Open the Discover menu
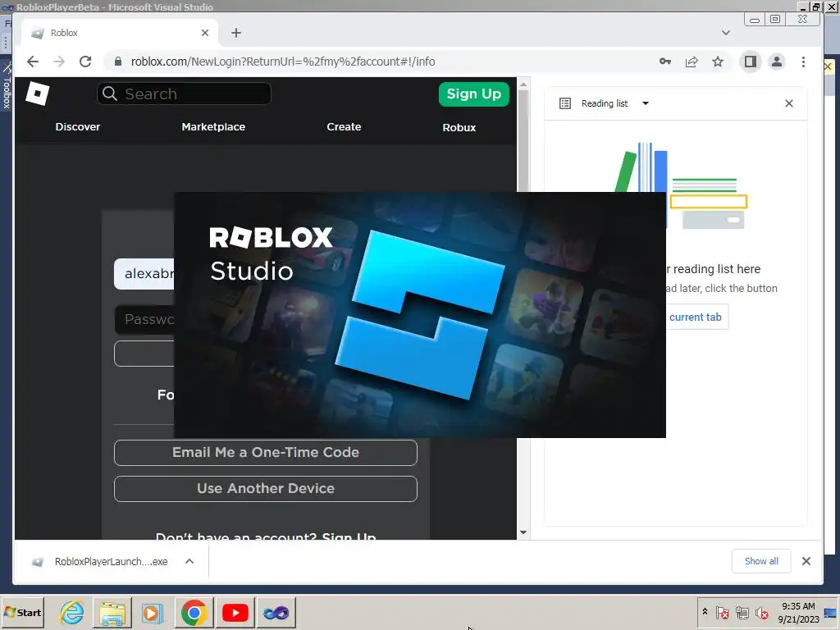 (x=78, y=127)
